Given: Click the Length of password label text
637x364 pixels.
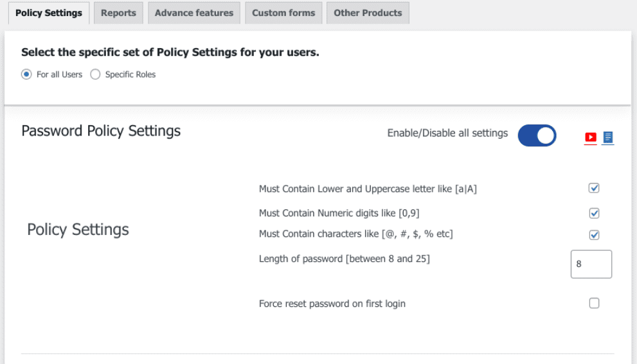Looking at the screenshot, I should point(344,259).
